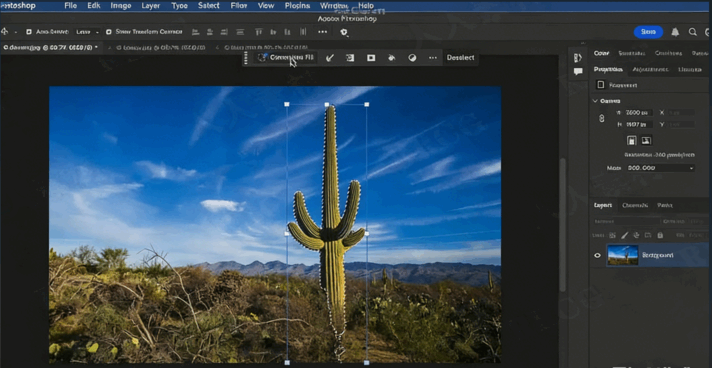The width and height of the screenshot is (712, 368).
Task: Select the Background layer name
Action: coord(658,255)
